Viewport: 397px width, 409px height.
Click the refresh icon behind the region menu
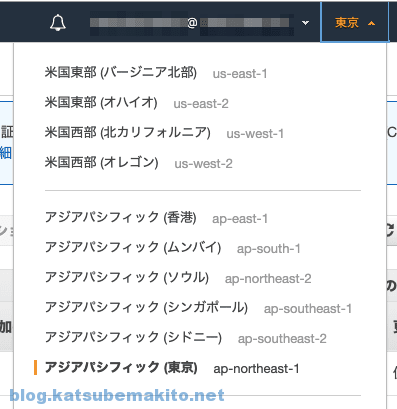click(391, 230)
